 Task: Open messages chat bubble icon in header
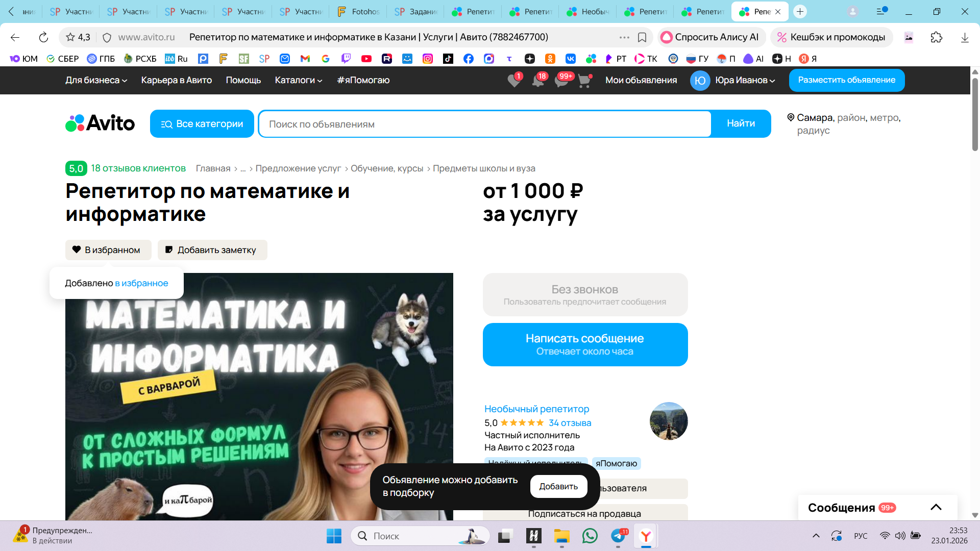pyautogui.click(x=561, y=81)
